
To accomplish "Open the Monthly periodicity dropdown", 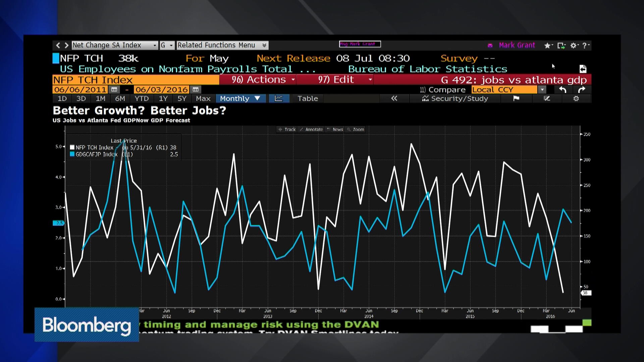I will (x=240, y=99).
